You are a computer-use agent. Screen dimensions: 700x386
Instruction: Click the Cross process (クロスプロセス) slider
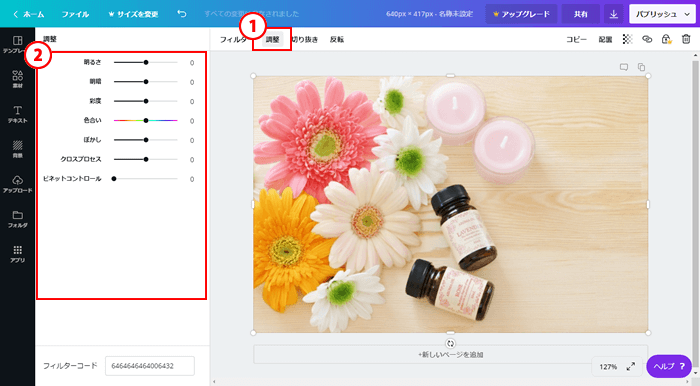146,159
